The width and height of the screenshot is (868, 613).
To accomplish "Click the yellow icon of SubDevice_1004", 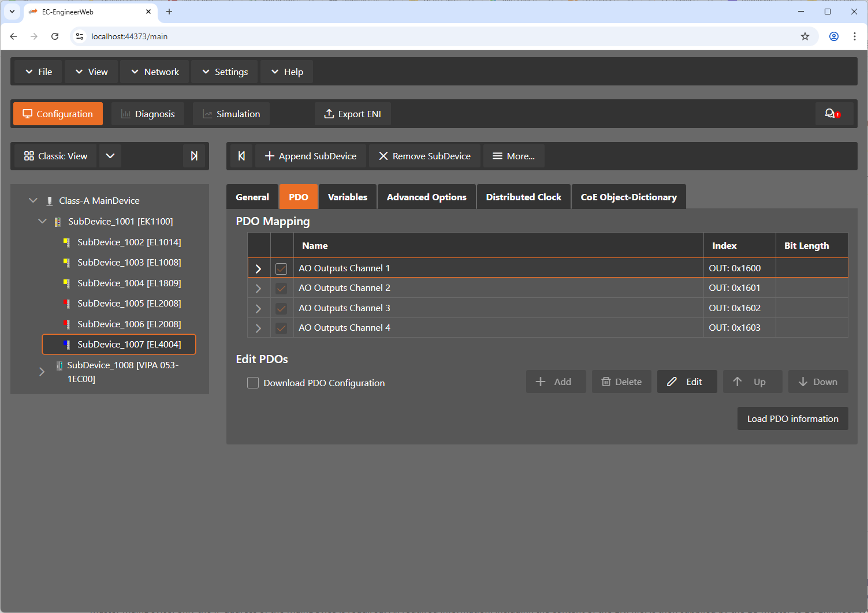I will coord(67,283).
